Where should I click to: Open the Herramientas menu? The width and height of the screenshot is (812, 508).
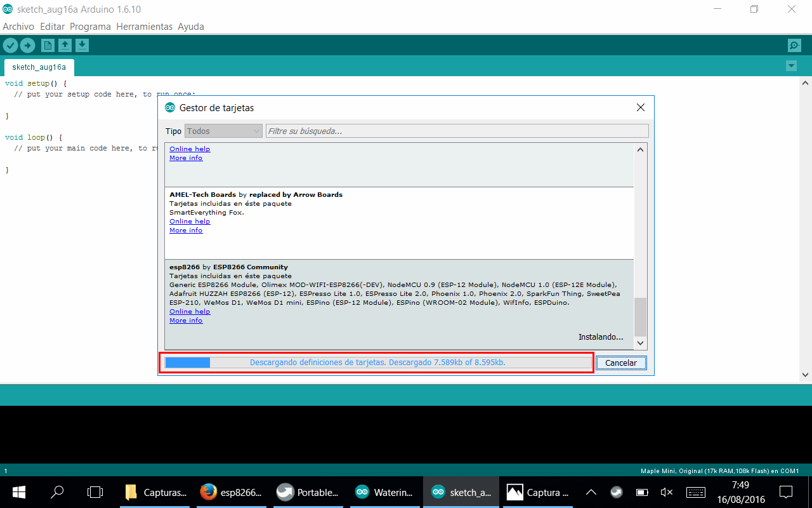tap(145, 27)
